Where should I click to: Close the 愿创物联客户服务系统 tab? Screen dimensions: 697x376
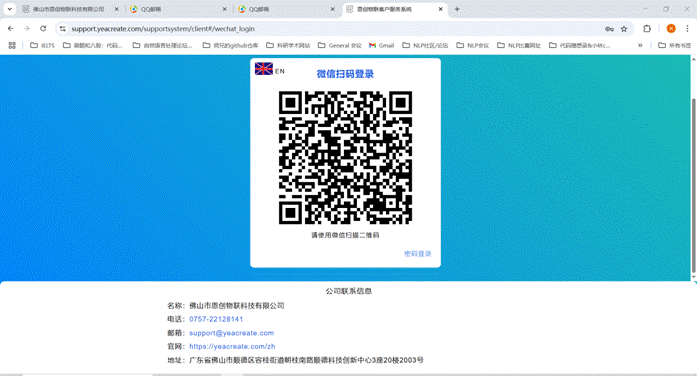coord(441,9)
